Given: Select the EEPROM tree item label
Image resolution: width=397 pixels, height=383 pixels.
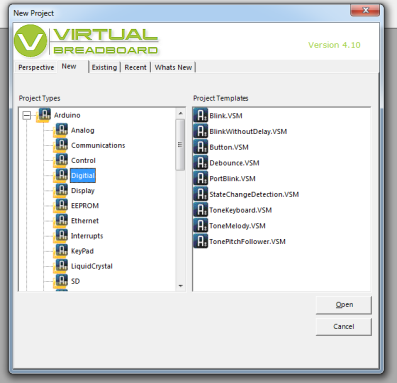Looking at the screenshot, I should pos(85,206).
